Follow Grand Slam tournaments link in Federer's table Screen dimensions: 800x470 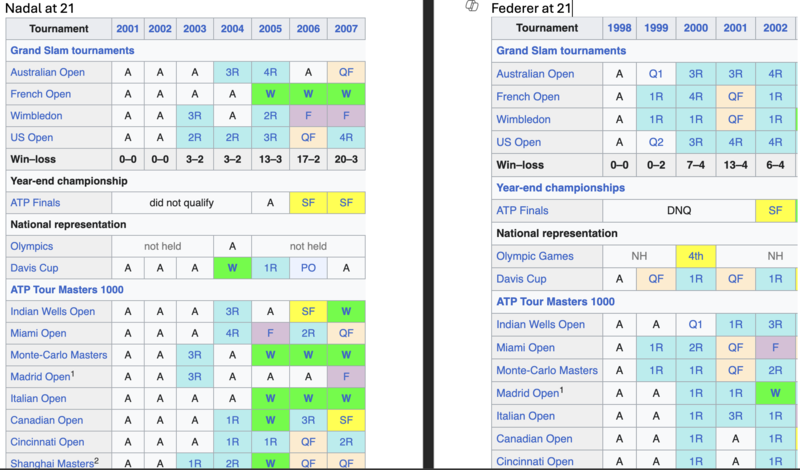(561, 51)
